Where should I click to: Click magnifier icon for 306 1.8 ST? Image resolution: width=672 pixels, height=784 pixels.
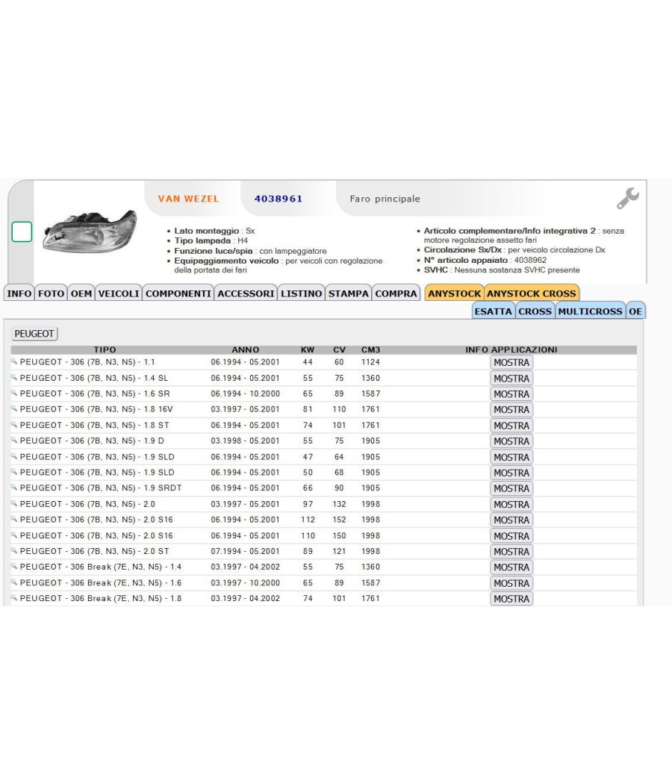[14, 424]
